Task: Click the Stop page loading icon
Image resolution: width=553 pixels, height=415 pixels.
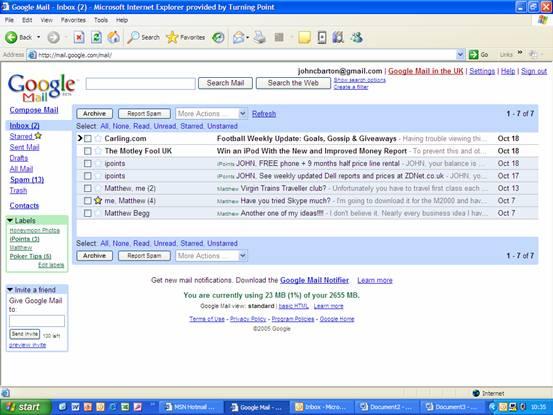Action: (x=79, y=37)
